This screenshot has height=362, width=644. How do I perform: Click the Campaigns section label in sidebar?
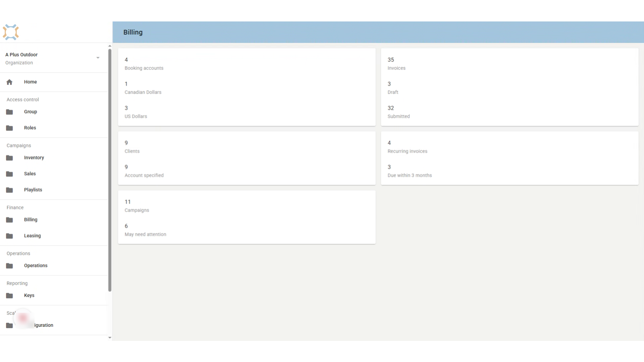click(19, 145)
